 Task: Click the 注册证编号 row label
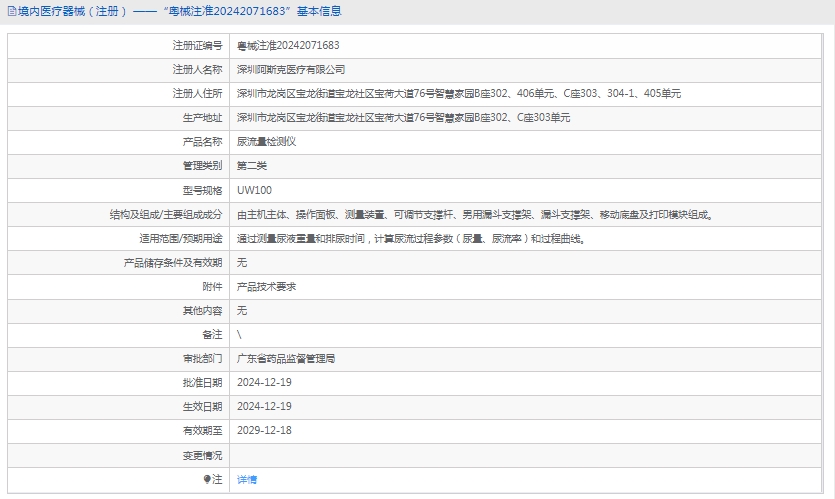(197, 45)
